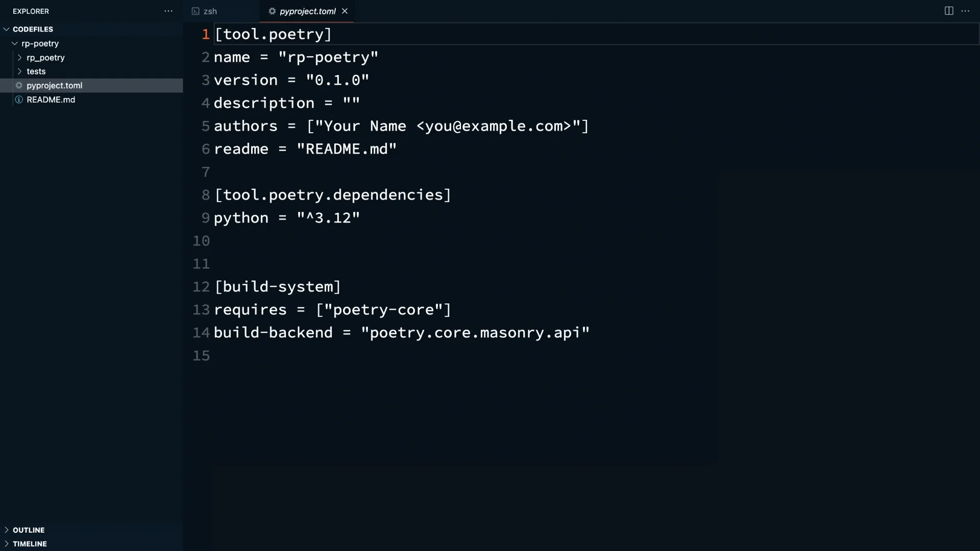This screenshot has width=980, height=551.
Task: Open README.md from the file tree
Action: (x=51, y=99)
